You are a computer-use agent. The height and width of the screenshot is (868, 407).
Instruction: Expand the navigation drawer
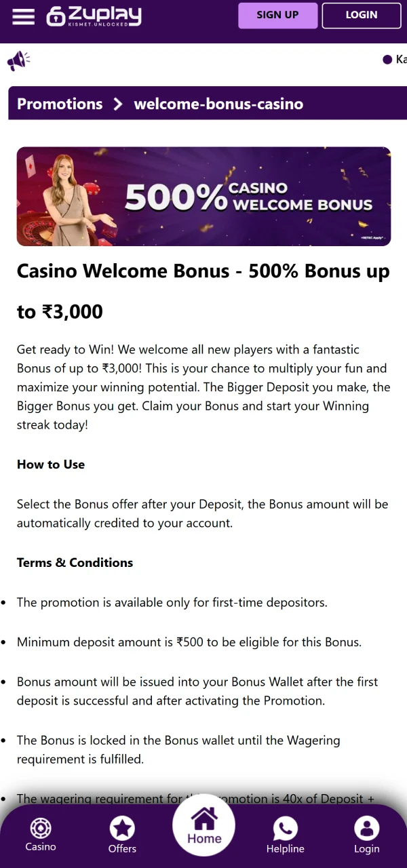(x=23, y=17)
